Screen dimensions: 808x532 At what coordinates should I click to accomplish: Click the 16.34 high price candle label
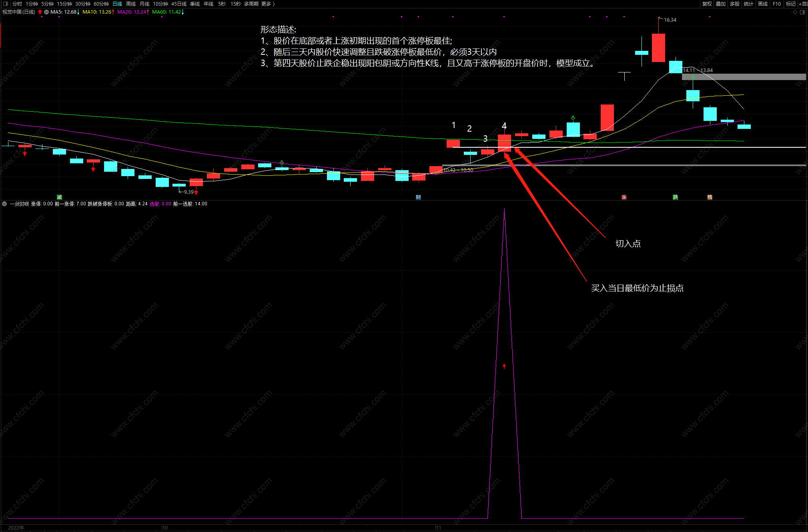coord(670,20)
